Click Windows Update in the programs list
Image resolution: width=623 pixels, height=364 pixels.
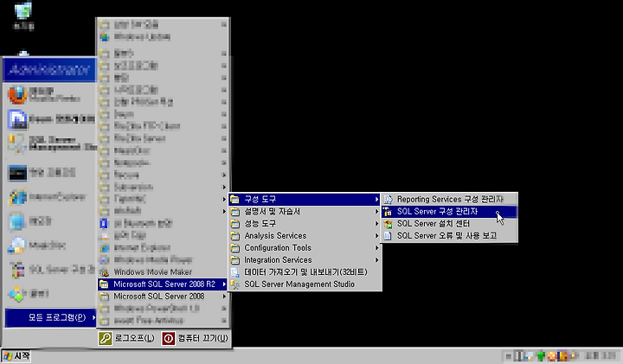pyautogui.click(x=163, y=37)
